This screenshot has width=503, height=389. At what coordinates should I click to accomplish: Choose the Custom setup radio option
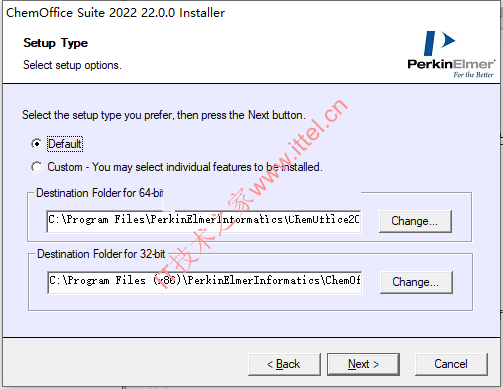[37, 167]
